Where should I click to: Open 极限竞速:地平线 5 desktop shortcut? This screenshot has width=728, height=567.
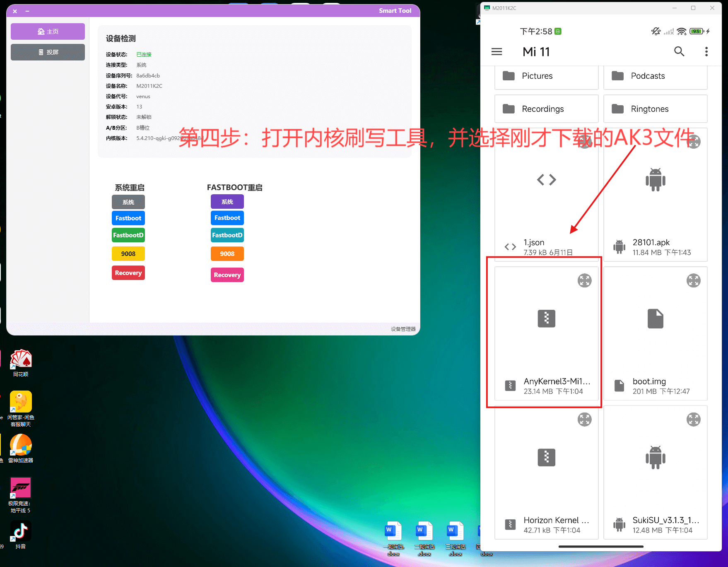point(21,495)
